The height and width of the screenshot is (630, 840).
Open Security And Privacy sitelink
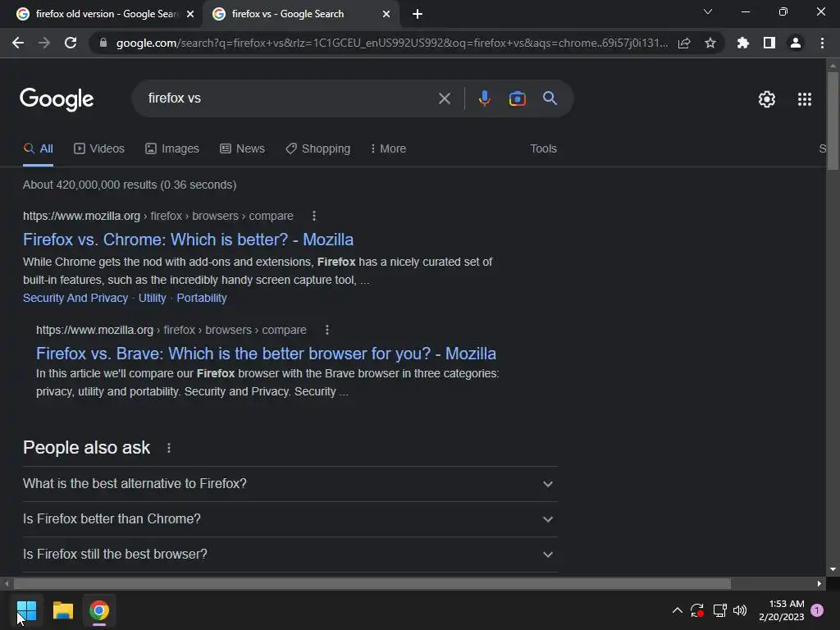(75, 298)
